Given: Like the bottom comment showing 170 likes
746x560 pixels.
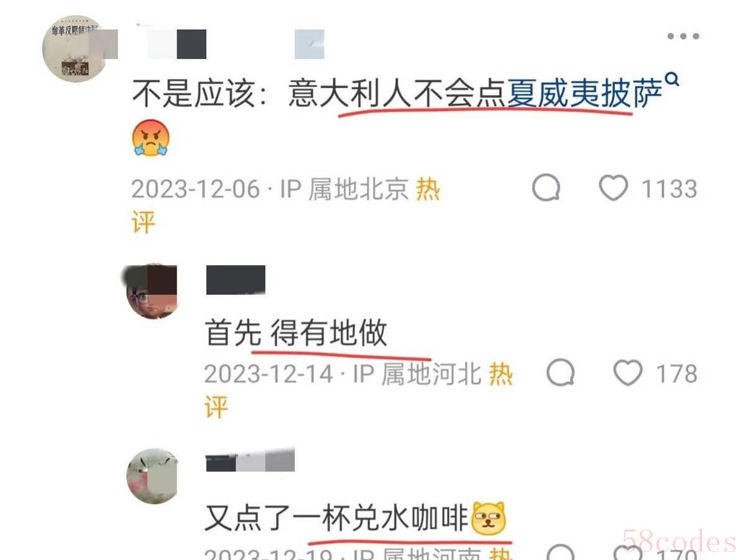Looking at the screenshot, I should click(x=627, y=553).
